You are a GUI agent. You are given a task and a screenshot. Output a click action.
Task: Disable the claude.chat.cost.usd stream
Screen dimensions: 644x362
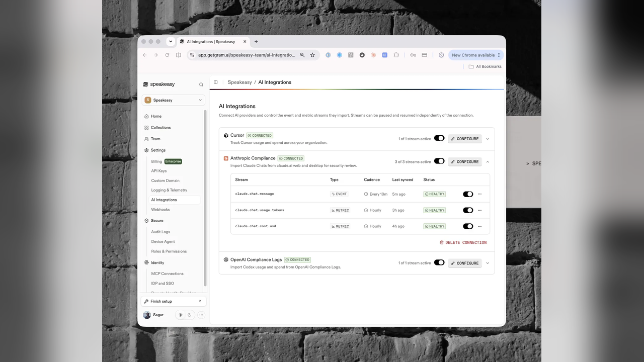(x=468, y=226)
